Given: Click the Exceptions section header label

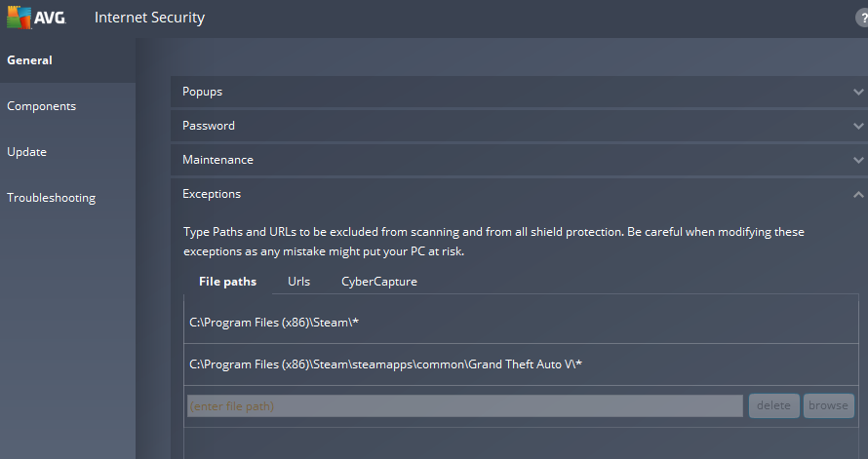Looking at the screenshot, I should point(212,194).
